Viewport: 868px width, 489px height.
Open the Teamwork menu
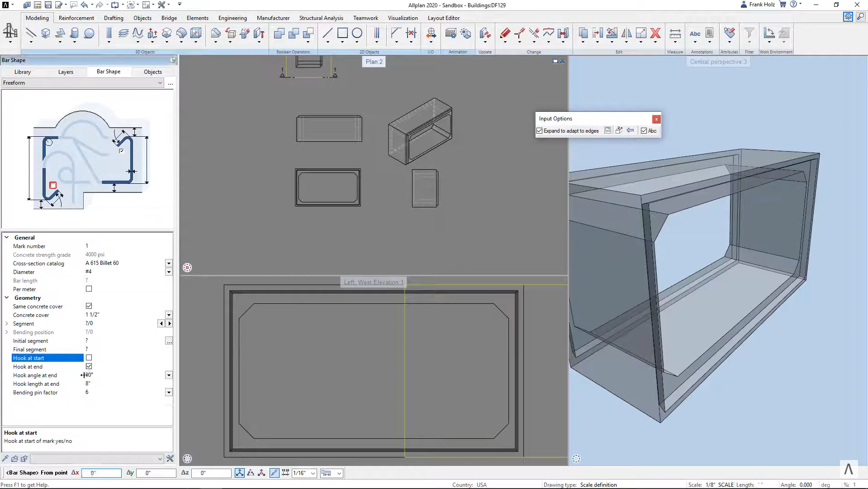pyautogui.click(x=365, y=18)
